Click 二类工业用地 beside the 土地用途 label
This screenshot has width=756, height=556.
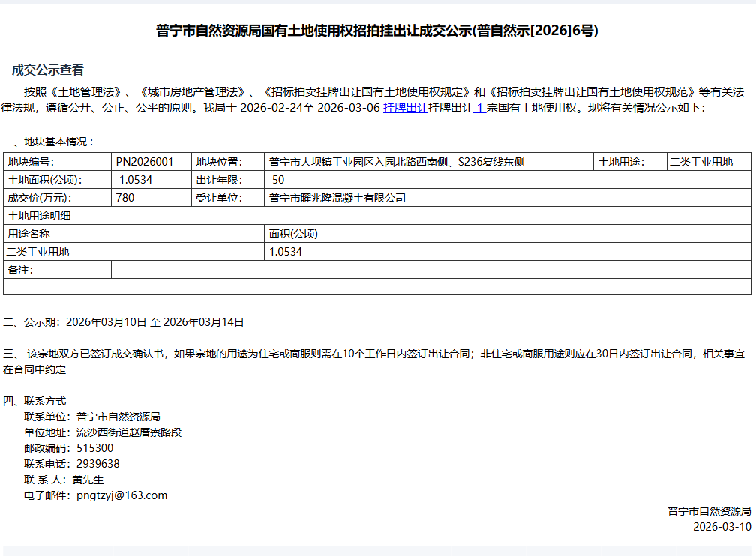701,162
